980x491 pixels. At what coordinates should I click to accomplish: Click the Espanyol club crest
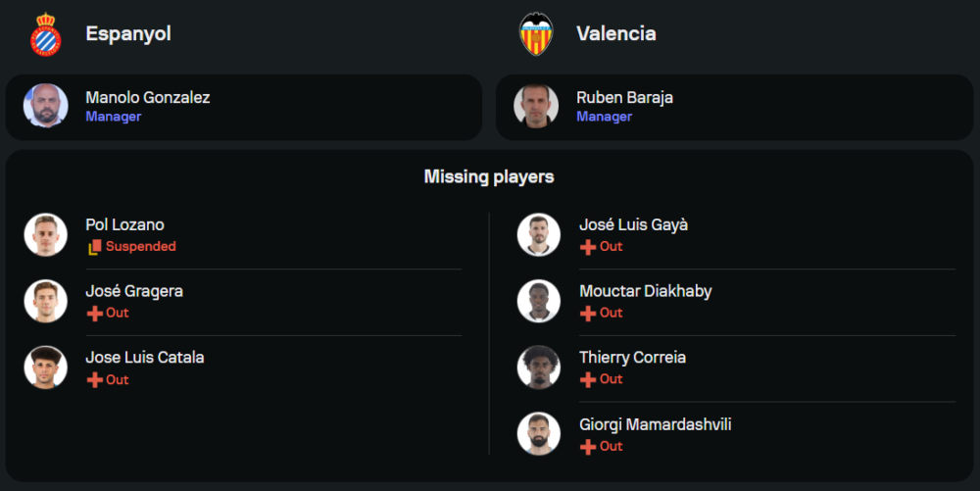45,34
